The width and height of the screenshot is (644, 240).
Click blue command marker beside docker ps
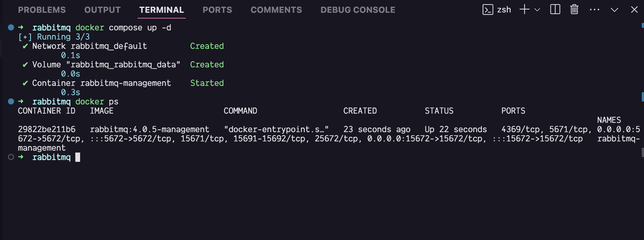(x=11, y=101)
